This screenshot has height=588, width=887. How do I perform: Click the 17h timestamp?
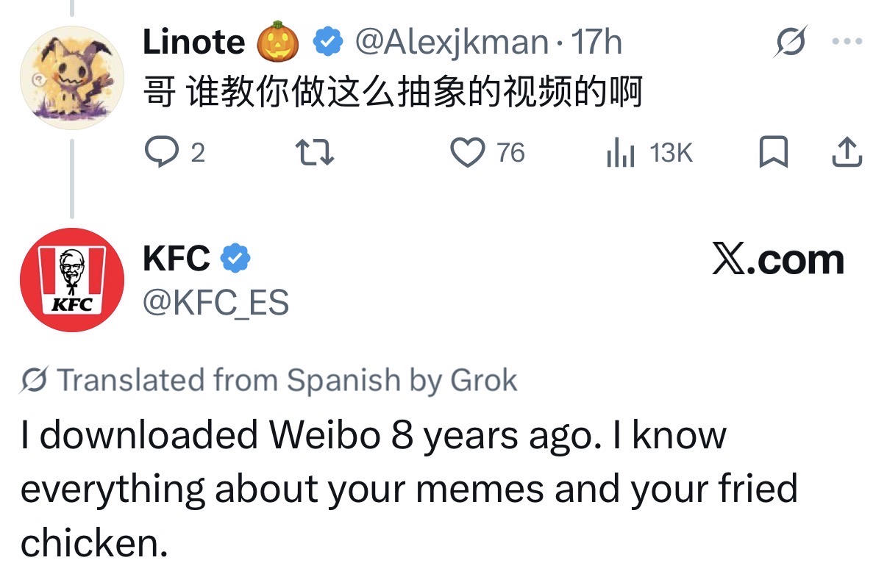tap(596, 42)
